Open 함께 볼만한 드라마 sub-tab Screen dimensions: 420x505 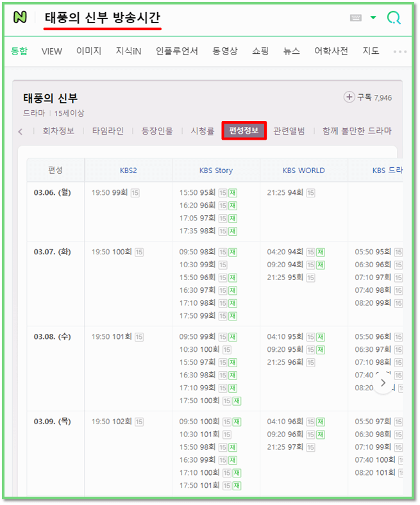[x=357, y=131]
